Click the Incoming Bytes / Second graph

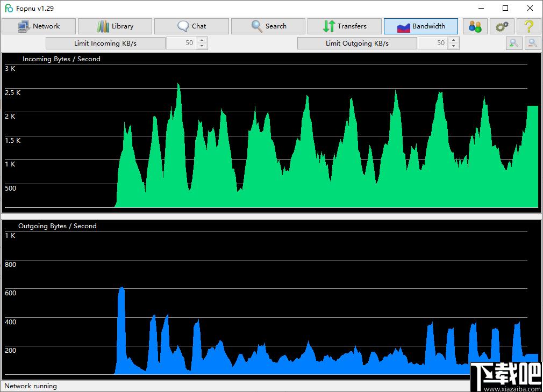point(271,133)
